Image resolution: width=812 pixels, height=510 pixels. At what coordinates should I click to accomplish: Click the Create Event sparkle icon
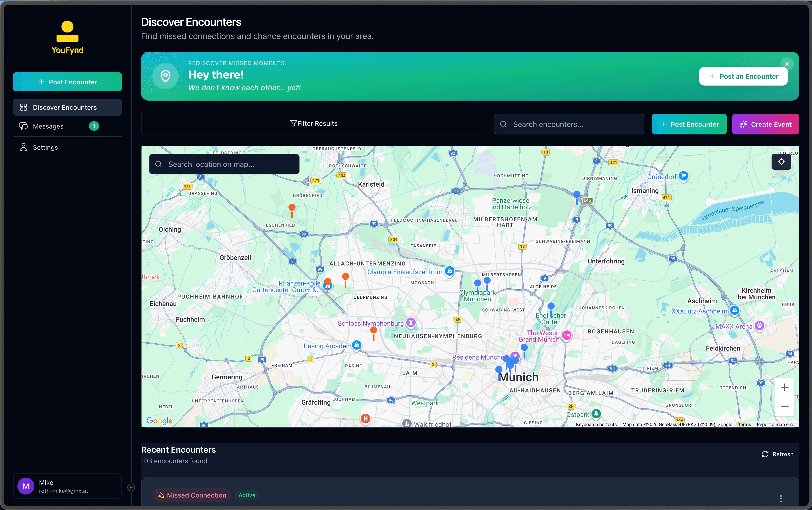click(x=743, y=124)
